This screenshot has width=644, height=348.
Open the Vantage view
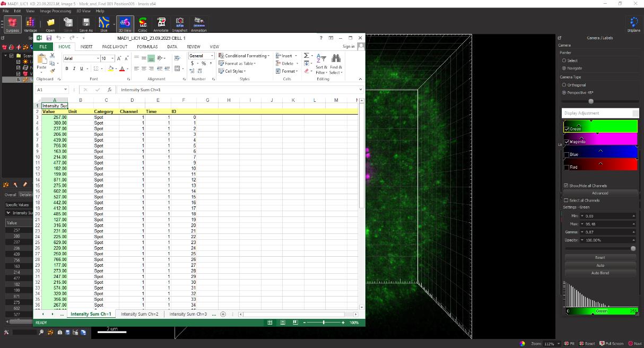(x=30, y=24)
